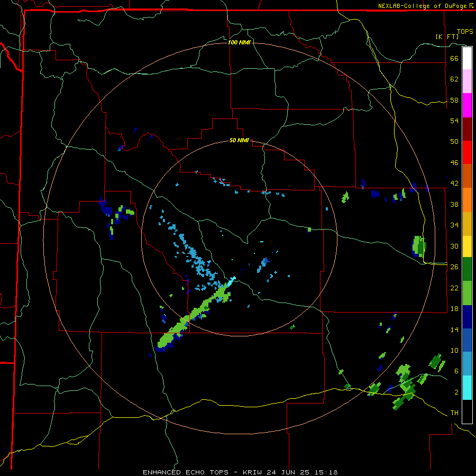Click the '50' legend value
This screenshot has width=476, height=476.
pyautogui.click(x=454, y=142)
